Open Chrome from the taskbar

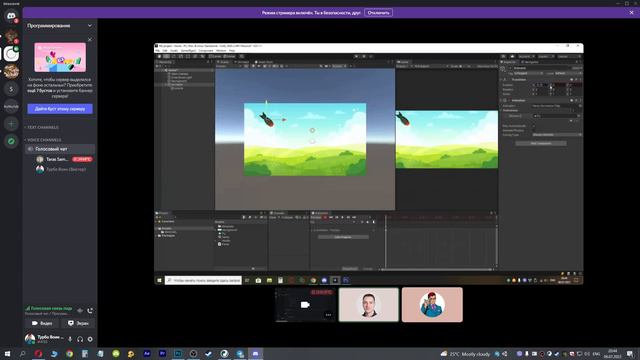tap(69, 353)
